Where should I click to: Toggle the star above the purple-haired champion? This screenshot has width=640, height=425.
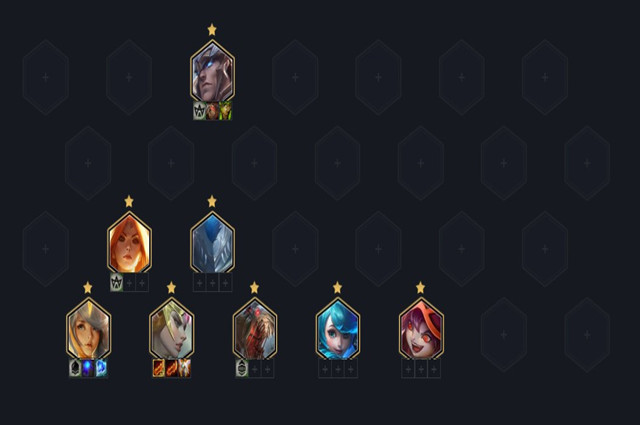point(420,288)
